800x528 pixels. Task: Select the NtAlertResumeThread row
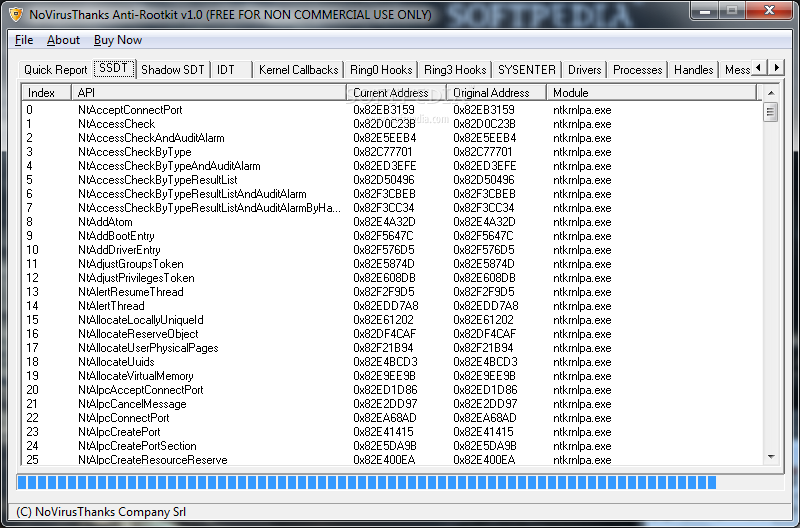point(392,292)
